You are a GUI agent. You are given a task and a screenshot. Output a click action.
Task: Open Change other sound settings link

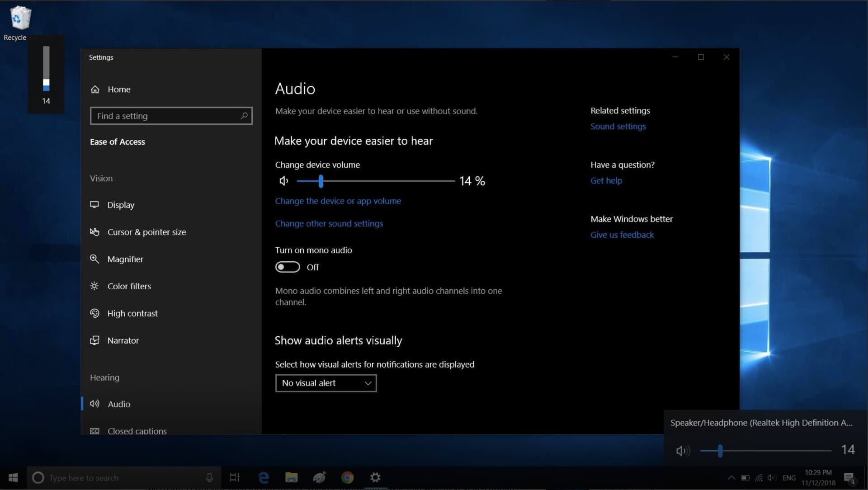[x=329, y=223]
